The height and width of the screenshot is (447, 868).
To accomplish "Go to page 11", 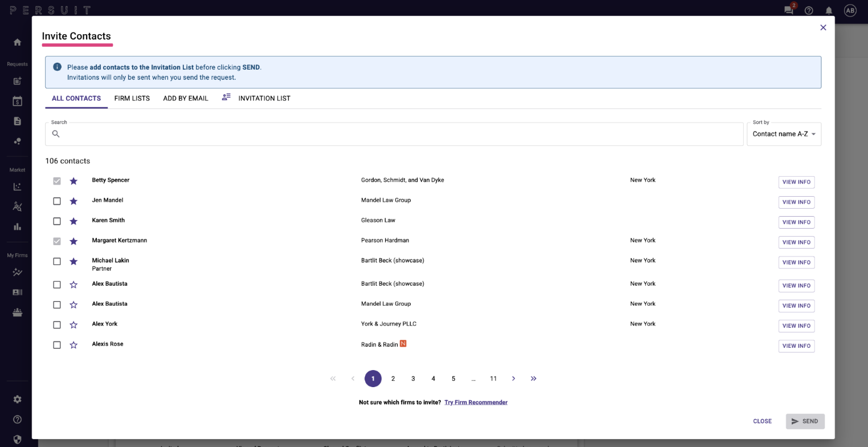I will tap(493, 379).
